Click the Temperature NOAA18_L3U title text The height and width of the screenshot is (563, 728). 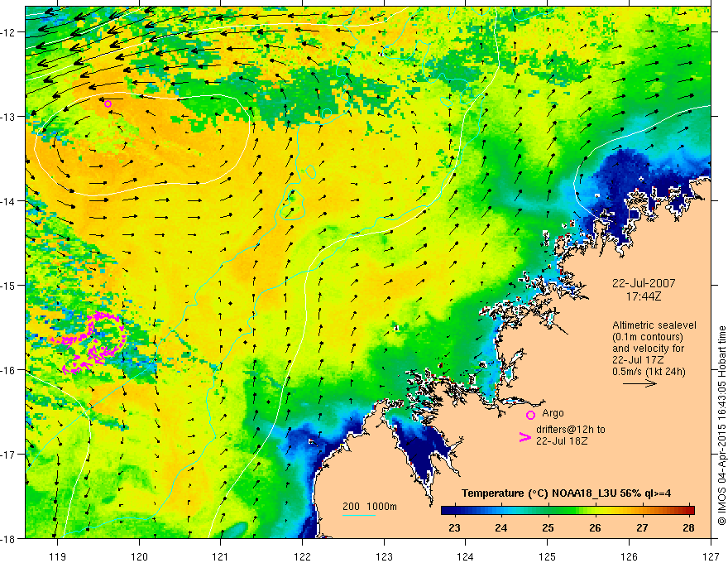[566, 493]
